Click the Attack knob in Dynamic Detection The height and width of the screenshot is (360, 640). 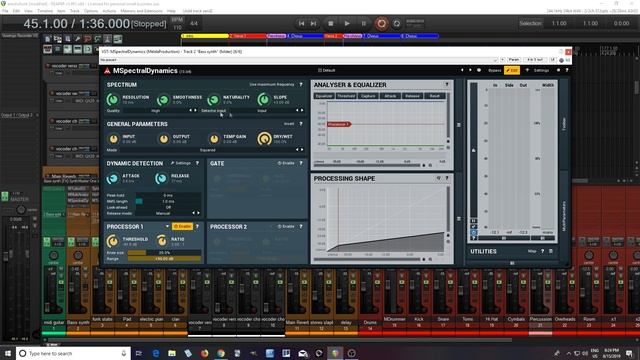[113, 178]
